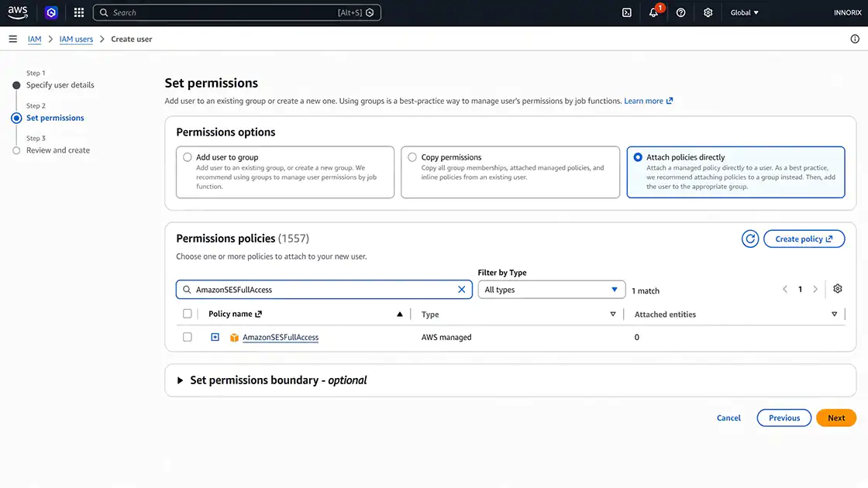This screenshot has width=868, height=488.
Task: Click the Attached entities value 0
Action: (636, 337)
